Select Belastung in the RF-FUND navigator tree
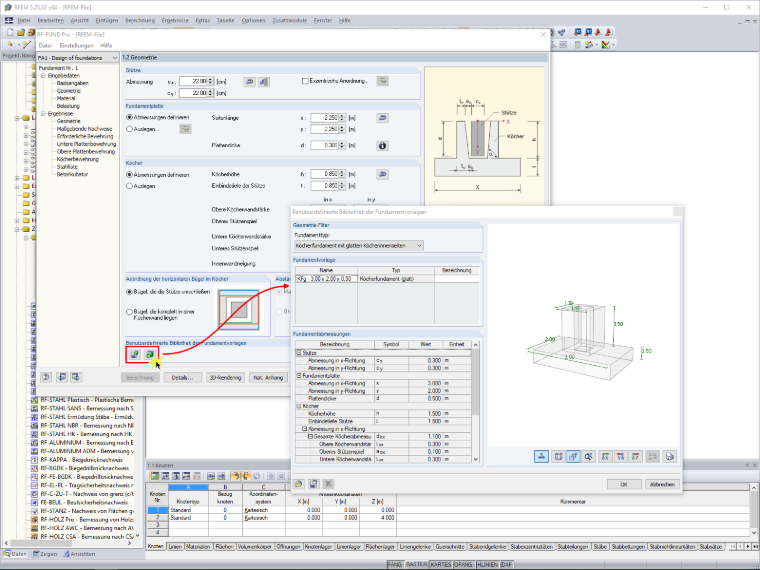This screenshot has width=760, height=570. click(x=68, y=106)
